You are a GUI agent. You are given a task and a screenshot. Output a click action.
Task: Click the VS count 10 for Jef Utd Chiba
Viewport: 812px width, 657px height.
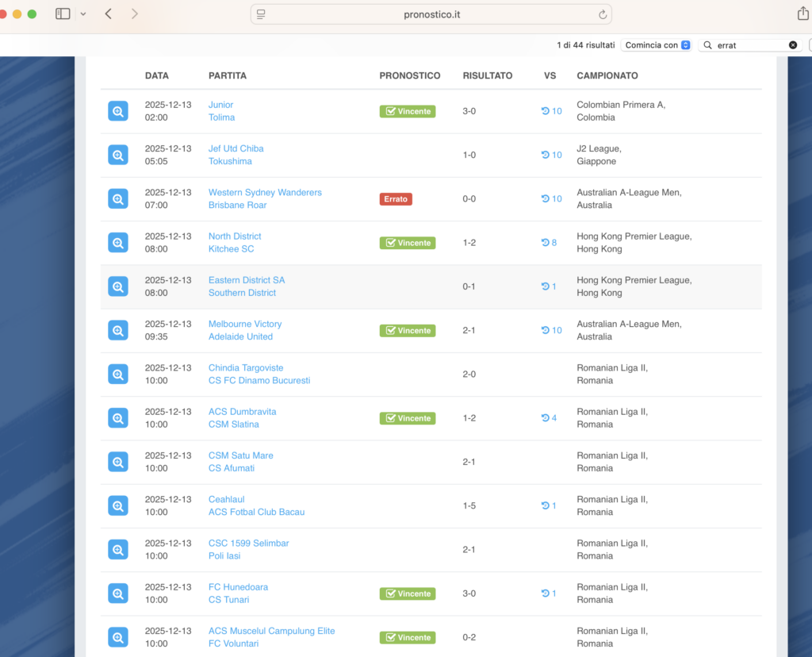[552, 155]
